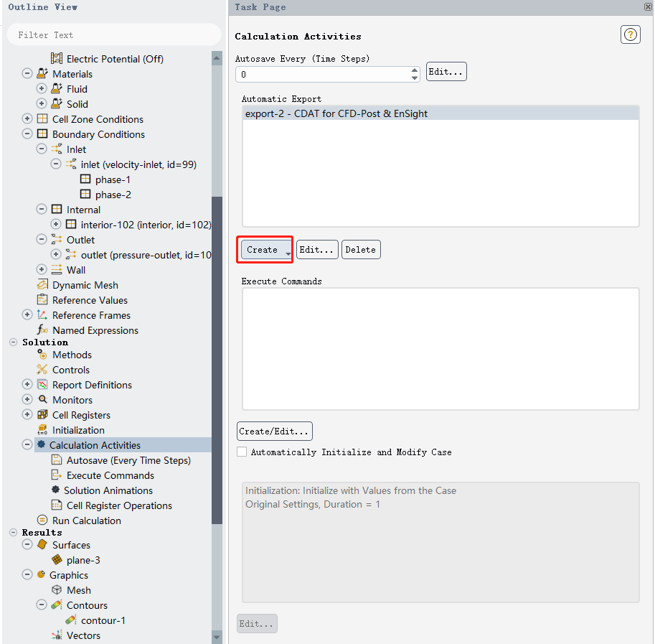
Task: Click Edit button beside Create in Automatic Export
Action: pyautogui.click(x=317, y=250)
